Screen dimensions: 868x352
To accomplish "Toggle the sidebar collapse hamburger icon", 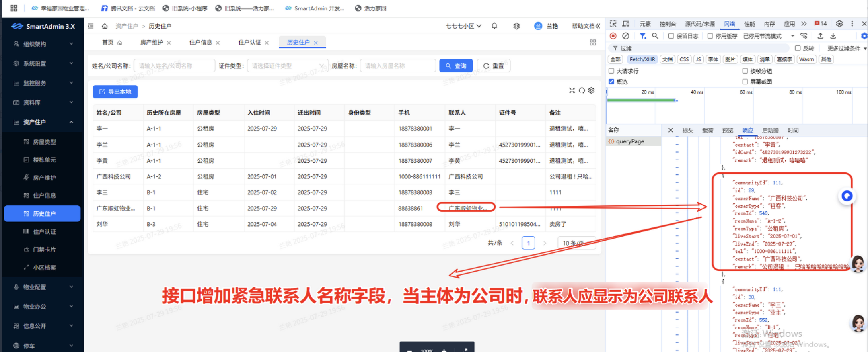I will coord(91,26).
